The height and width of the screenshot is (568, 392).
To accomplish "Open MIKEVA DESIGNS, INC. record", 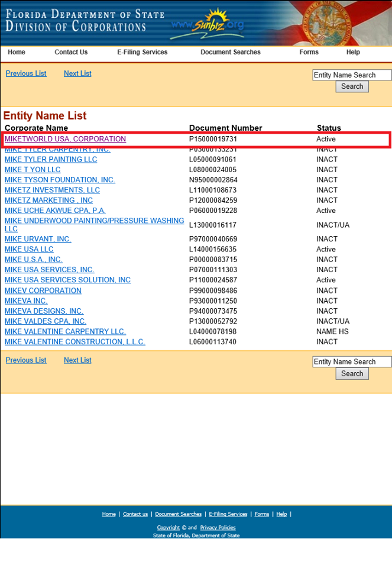I will 44,311.
